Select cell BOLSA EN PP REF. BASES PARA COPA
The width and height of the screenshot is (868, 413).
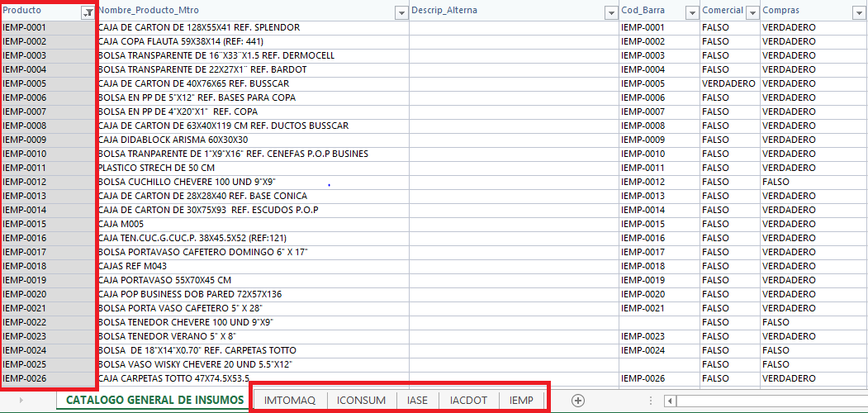tap(253, 98)
